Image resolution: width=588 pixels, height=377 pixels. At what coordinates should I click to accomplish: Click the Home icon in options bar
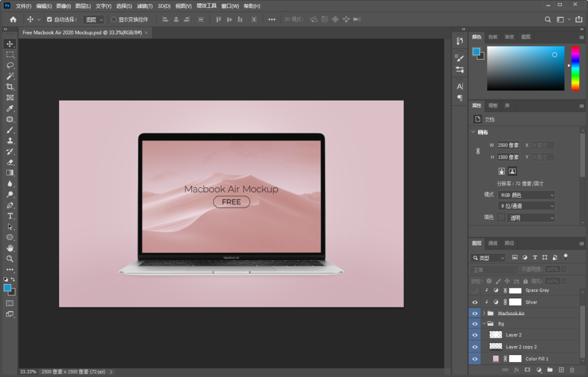coord(13,20)
